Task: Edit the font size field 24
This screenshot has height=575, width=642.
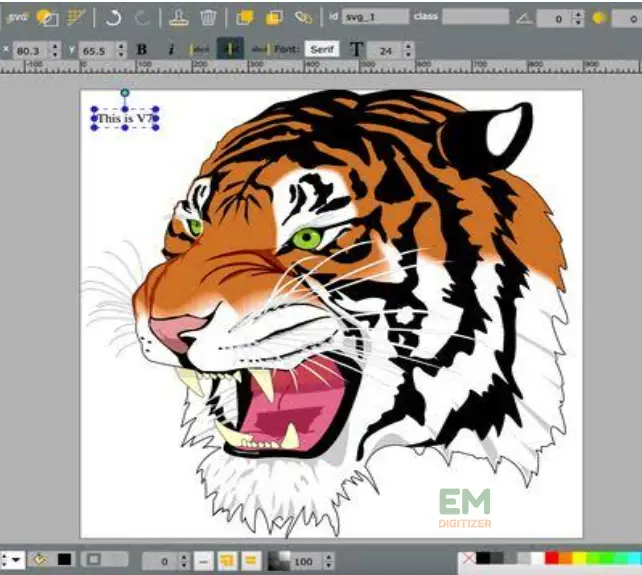Action: [x=385, y=51]
